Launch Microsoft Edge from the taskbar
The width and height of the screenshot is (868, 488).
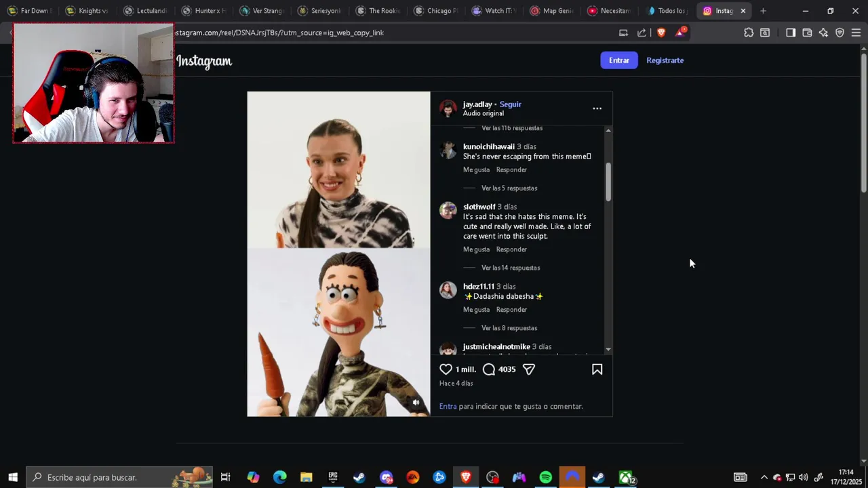(279, 477)
